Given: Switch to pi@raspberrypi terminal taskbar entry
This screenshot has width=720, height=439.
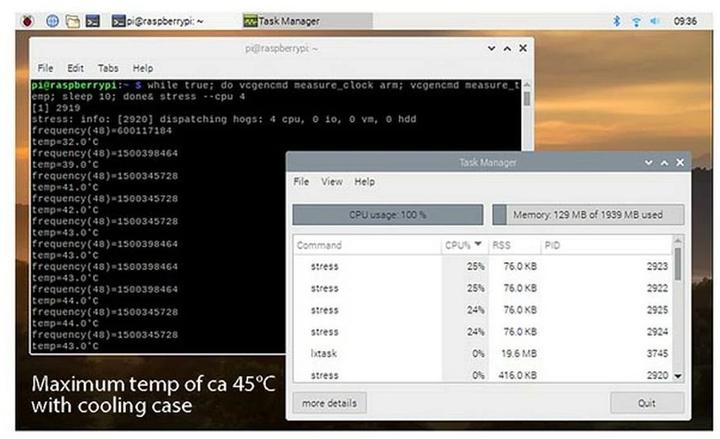Looking at the screenshot, I should (x=158, y=21).
